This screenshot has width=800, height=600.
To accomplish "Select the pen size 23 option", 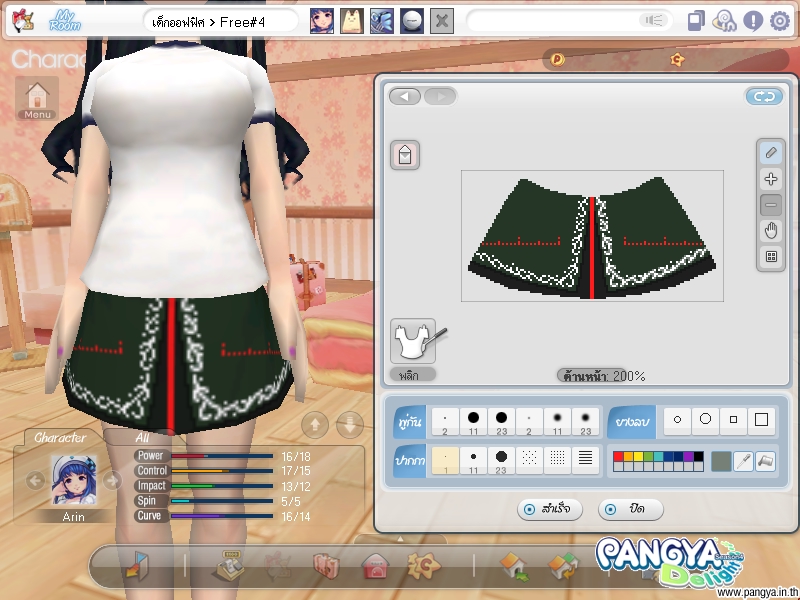I will tap(501, 461).
